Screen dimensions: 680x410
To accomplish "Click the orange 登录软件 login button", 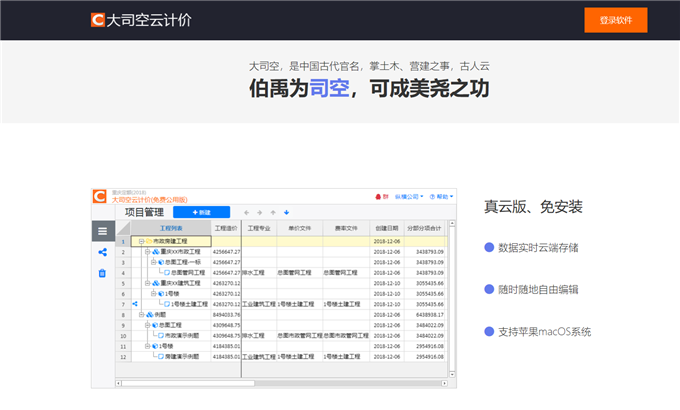I will point(615,20).
